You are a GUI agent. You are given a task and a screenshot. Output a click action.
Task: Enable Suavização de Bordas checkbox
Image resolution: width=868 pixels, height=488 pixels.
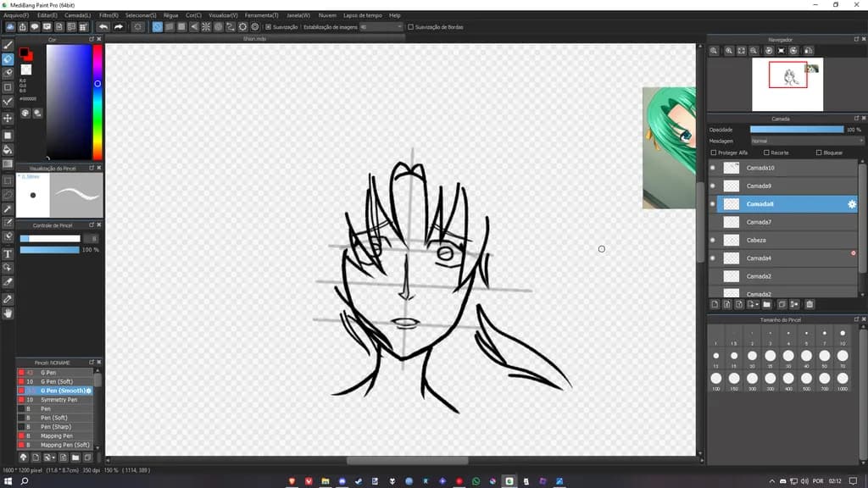point(411,26)
